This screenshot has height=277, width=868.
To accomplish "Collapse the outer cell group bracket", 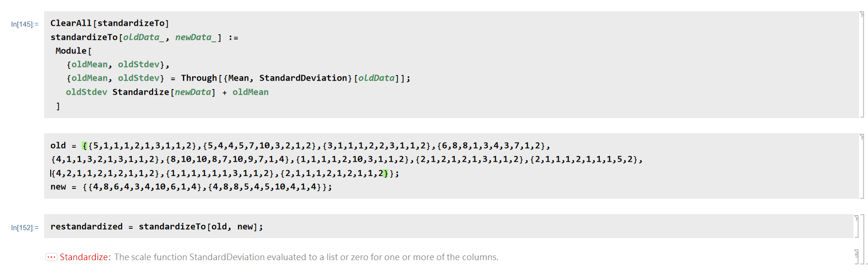I will (863, 240).
